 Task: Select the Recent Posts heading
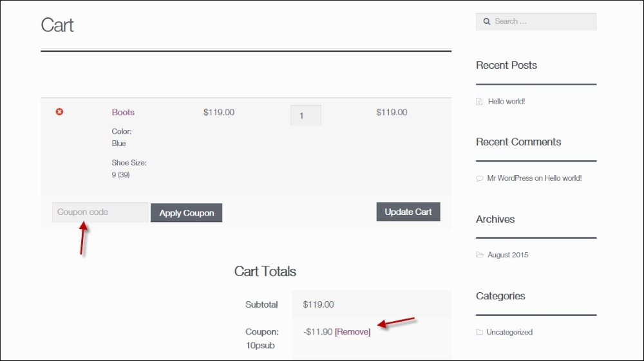coord(506,65)
